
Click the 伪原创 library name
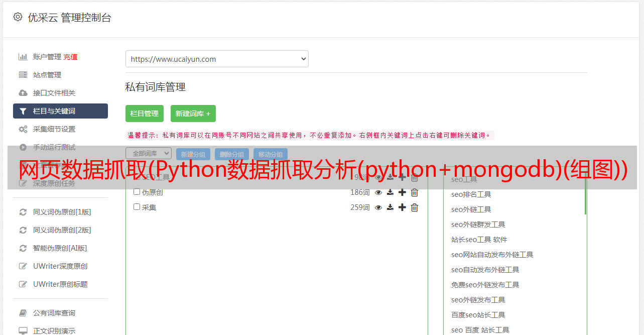click(x=152, y=192)
